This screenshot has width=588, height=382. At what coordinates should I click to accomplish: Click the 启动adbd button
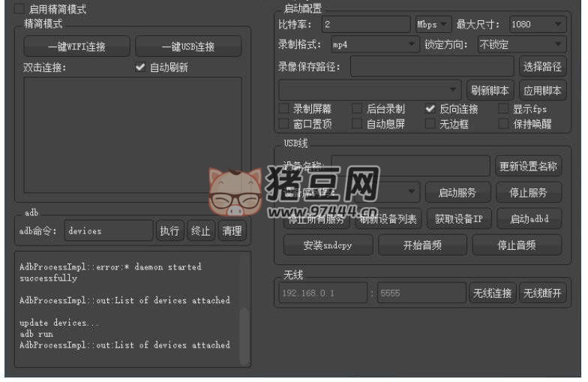[x=529, y=219]
